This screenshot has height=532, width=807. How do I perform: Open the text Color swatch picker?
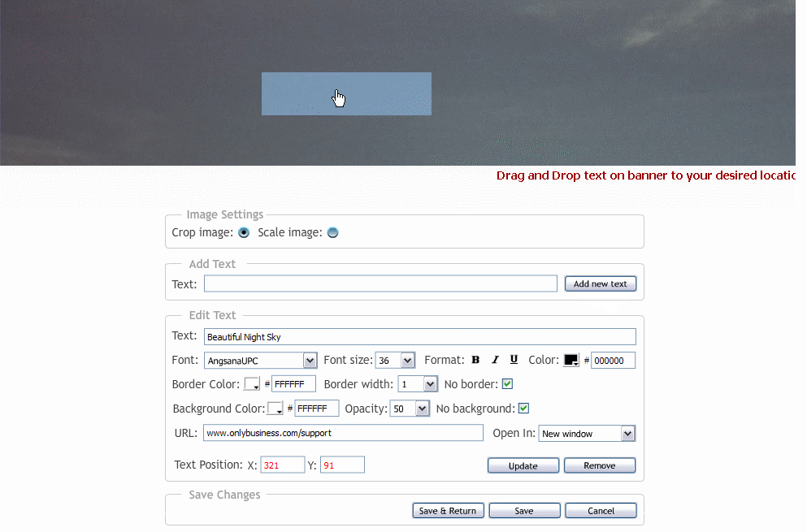click(571, 360)
